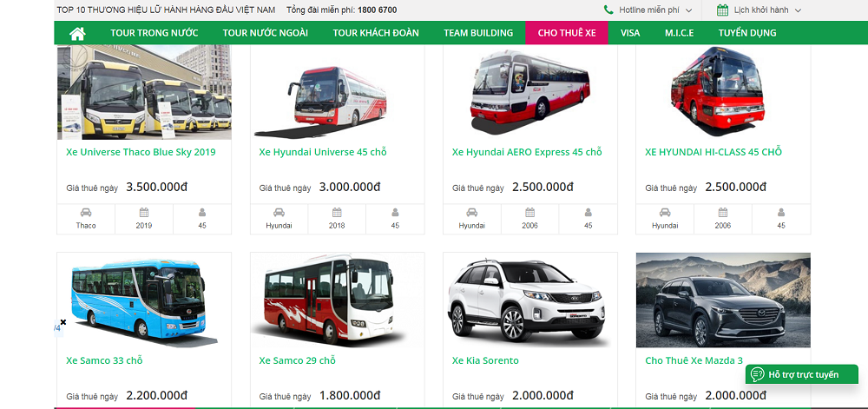Click the green phone hotline icon

[x=608, y=10]
